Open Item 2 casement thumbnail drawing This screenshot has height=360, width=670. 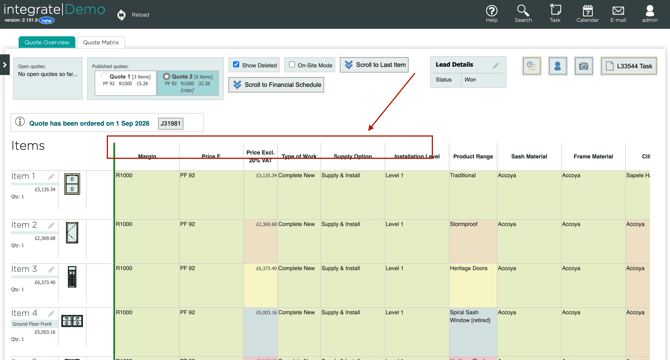[x=72, y=233]
